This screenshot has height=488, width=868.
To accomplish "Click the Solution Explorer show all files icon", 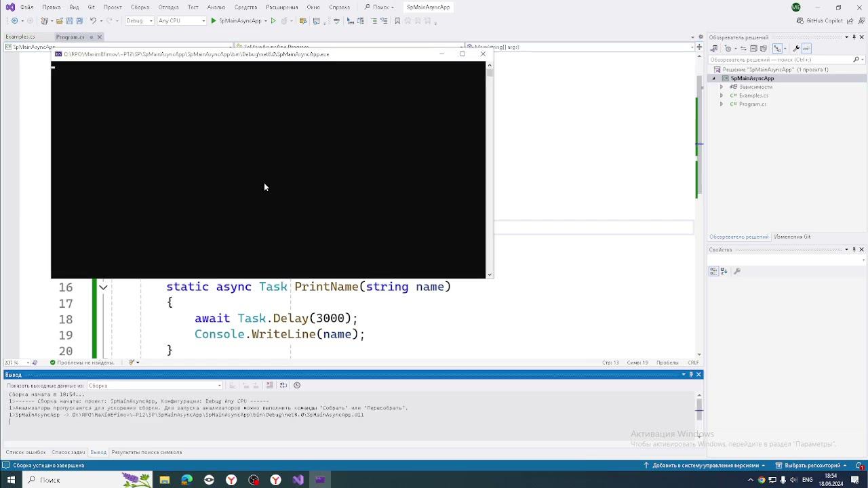I will click(764, 49).
